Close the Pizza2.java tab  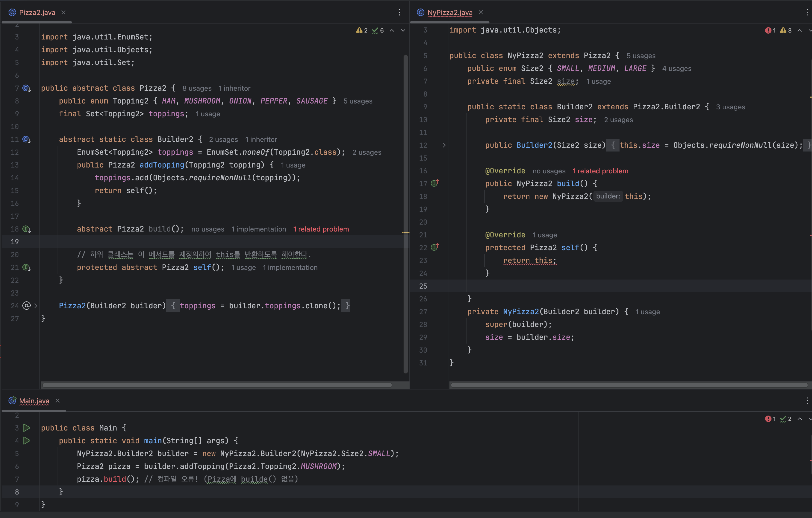[63, 13]
